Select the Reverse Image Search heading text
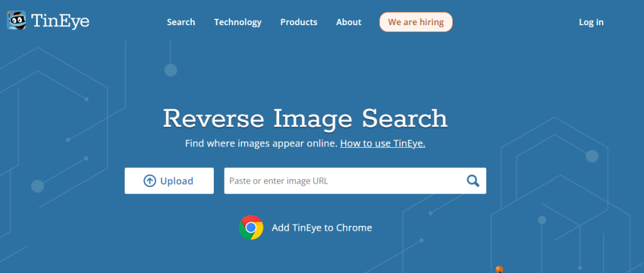This screenshot has width=644, height=273. tap(305, 118)
